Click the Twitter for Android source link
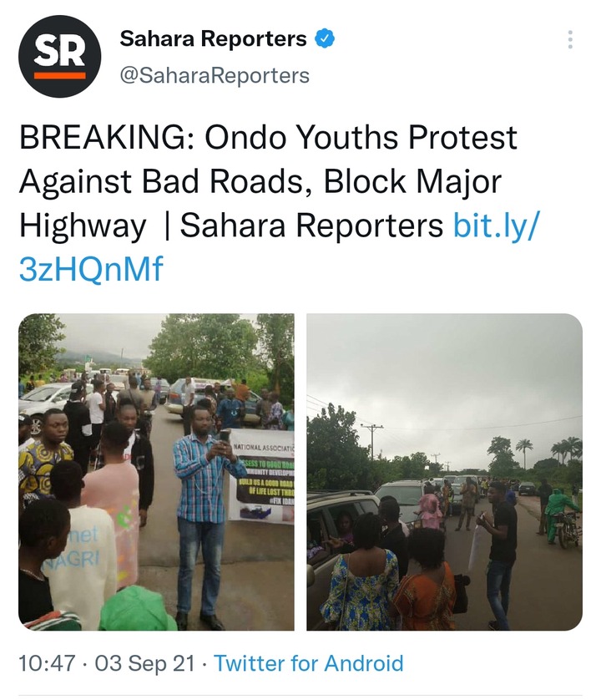 pos(309,663)
